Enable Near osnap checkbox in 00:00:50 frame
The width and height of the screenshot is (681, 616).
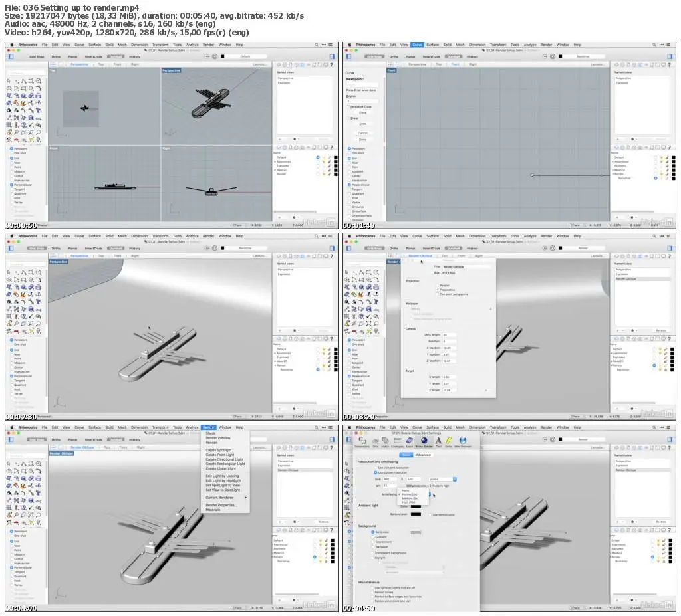coord(12,163)
